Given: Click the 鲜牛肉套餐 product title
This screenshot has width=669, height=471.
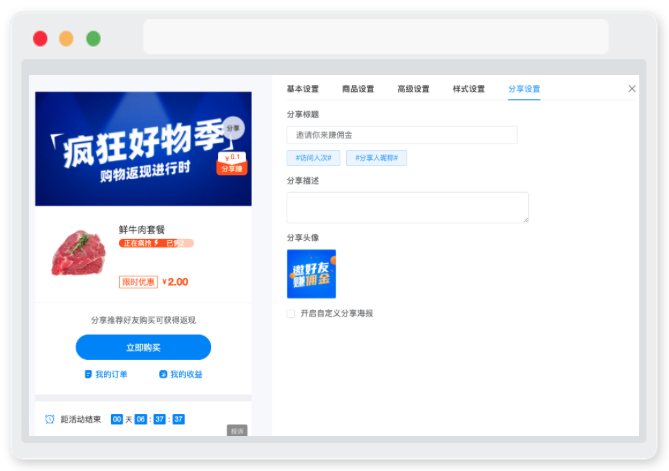Looking at the screenshot, I should (142, 230).
